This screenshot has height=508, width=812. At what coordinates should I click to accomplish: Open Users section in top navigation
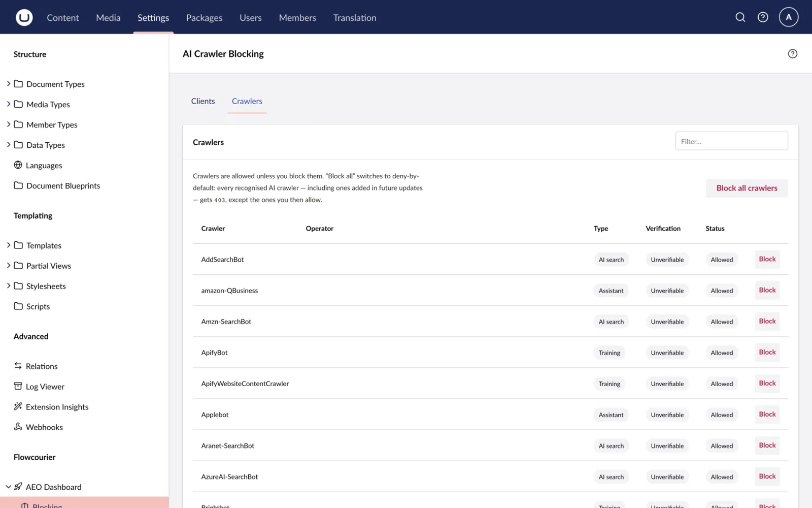coord(251,18)
